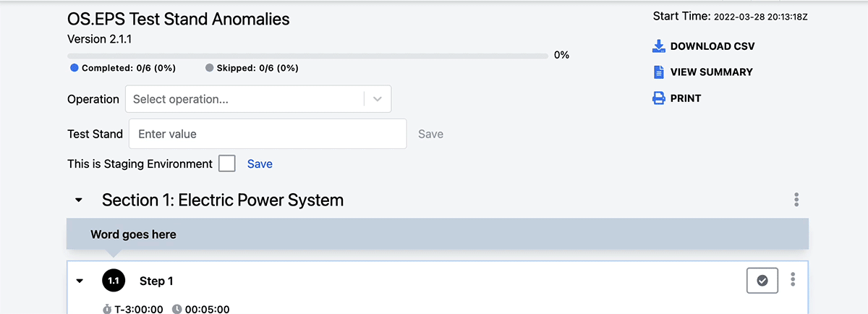Click the completion progress bar
This screenshot has width=868, height=314.
pyautogui.click(x=307, y=56)
